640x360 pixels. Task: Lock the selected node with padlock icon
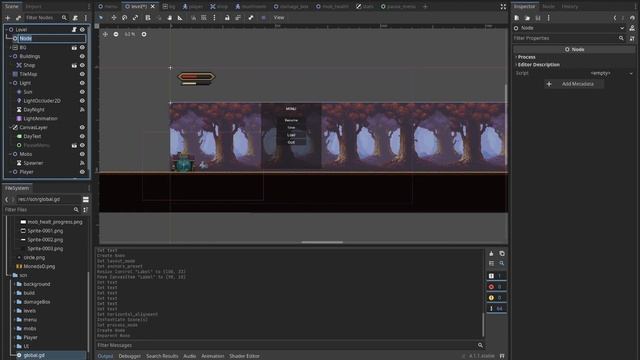(227, 18)
